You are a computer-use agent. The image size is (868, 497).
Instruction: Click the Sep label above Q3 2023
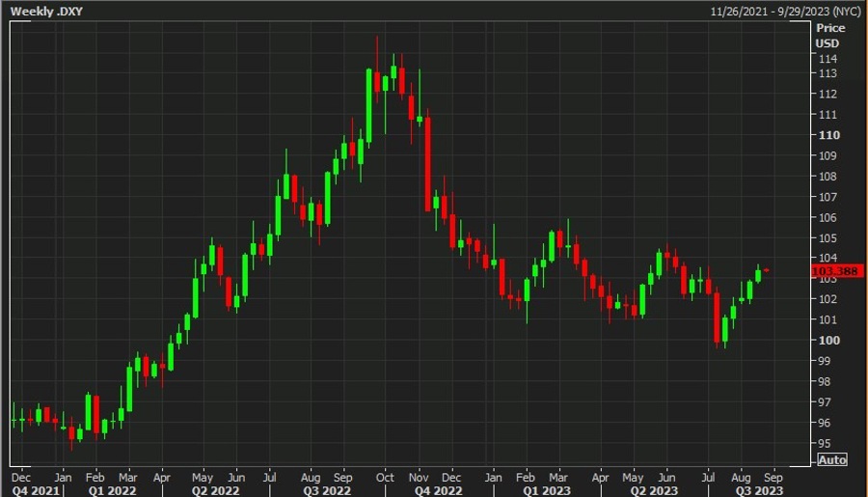click(x=773, y=477)
